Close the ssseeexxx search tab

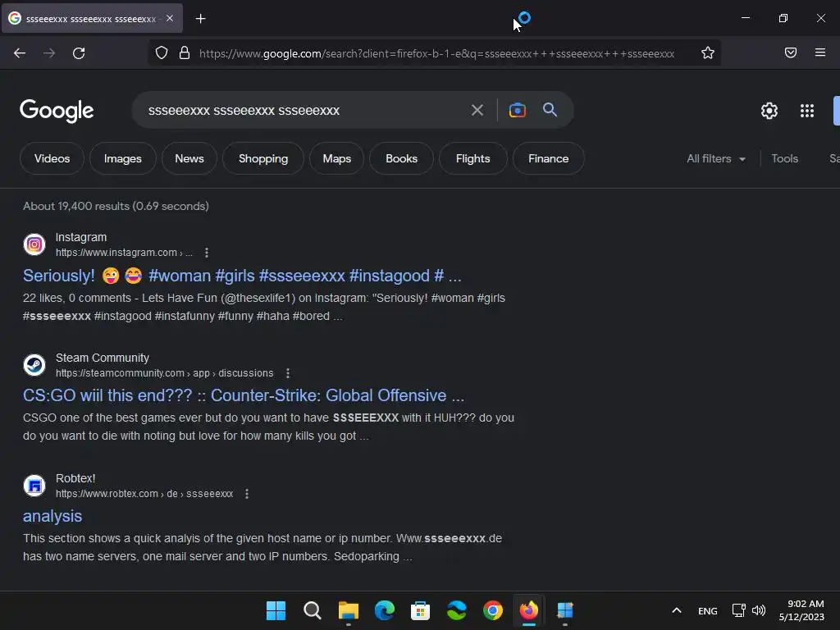tap(170, 18)
